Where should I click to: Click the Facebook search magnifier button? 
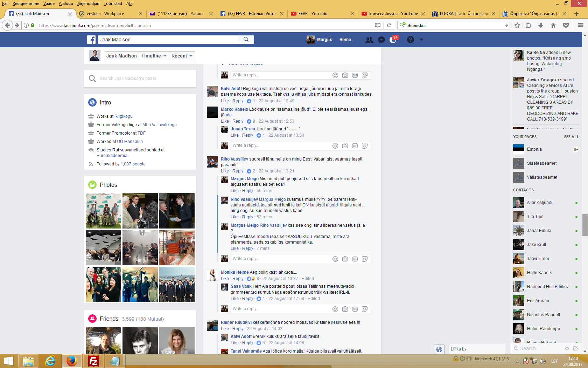point(246,40)
